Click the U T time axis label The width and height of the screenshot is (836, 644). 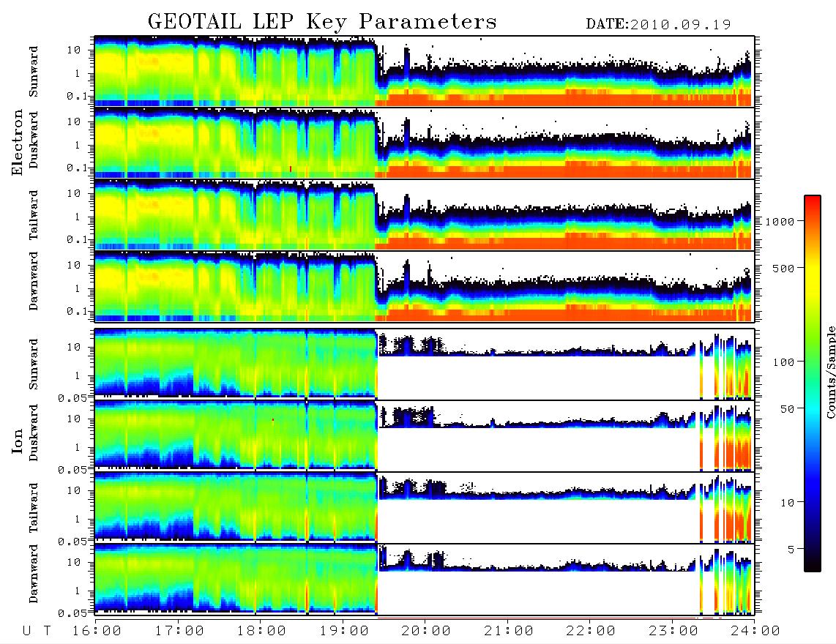(x=37, y=632)
